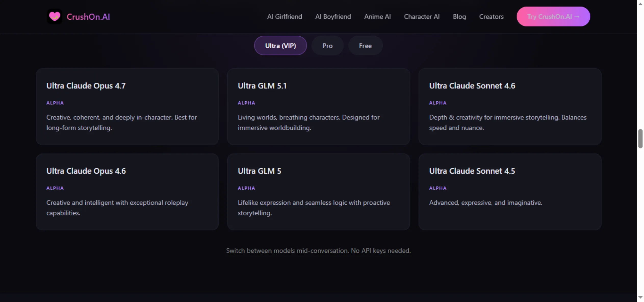Click the ALPHA badge under Ultra GLM 5

246,188
